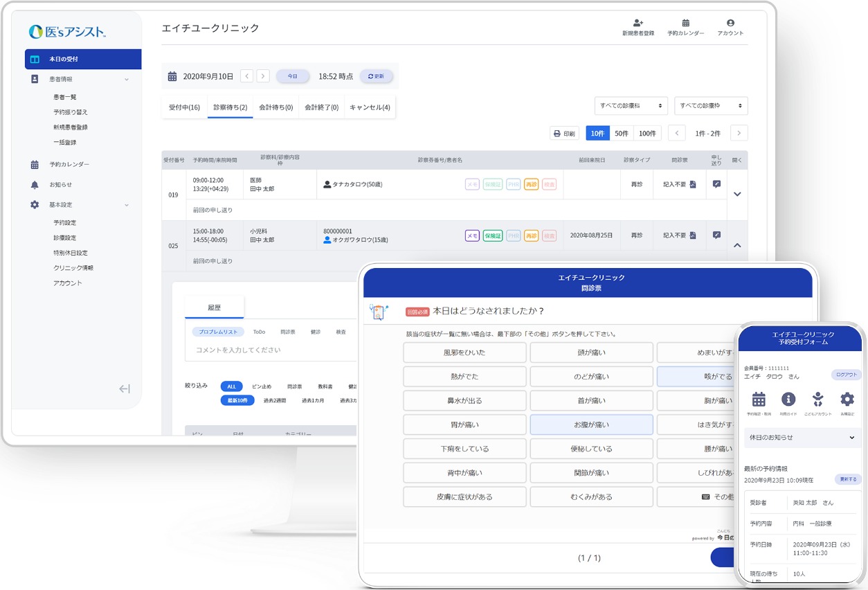Toggle the 保険証 tag for オクガワタロウ
Screen dimensions: 868x590
(x=492, y=235)
